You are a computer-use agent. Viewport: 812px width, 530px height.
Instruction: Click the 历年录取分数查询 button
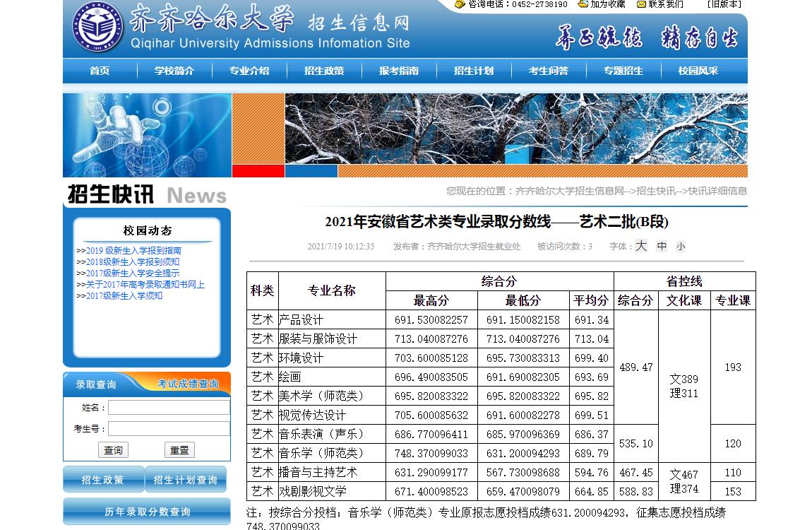[x=147, y=512]
